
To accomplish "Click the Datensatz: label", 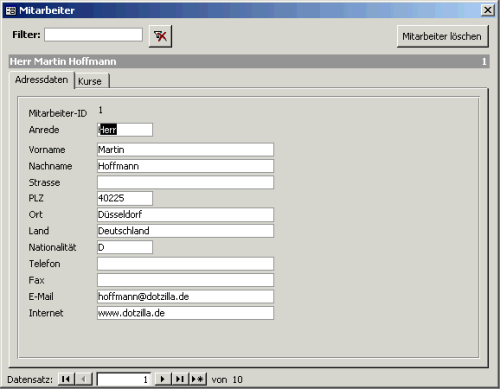I will (x=30, y=380).
